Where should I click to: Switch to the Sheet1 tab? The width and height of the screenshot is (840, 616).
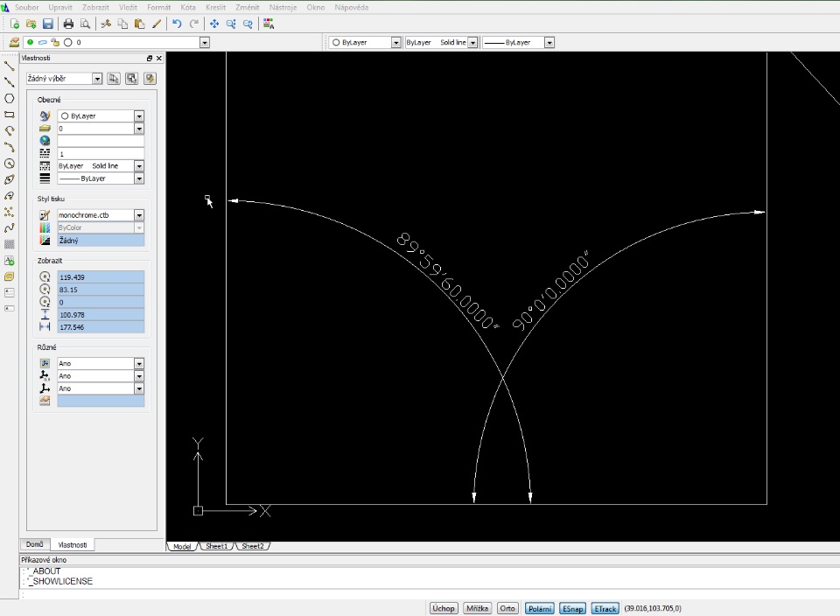tap(215, 546)
